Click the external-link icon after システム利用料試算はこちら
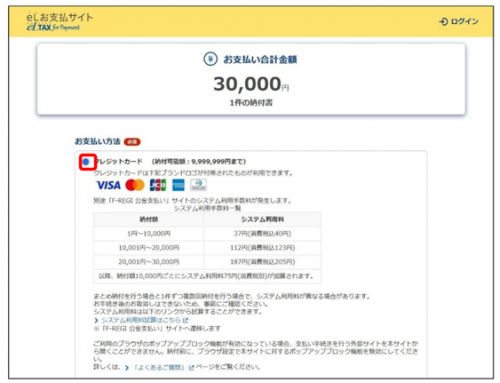Image resolution: width=500 pixels, height=383 pixels. (186, 320)
